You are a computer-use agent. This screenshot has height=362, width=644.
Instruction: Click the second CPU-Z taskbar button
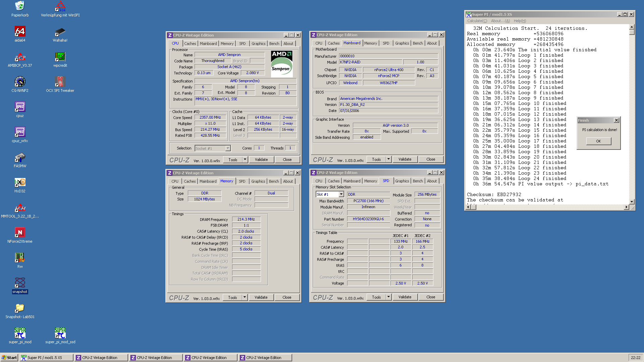pos(156,358)
